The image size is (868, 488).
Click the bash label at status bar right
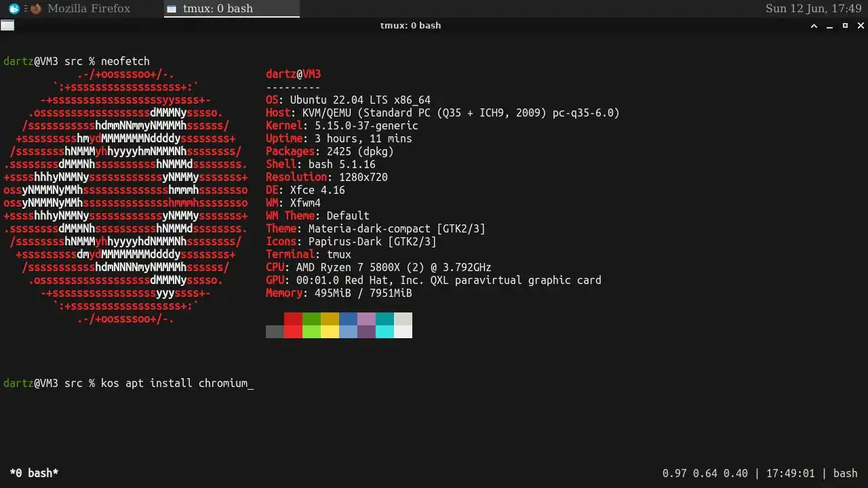click(x=845, y=473)
